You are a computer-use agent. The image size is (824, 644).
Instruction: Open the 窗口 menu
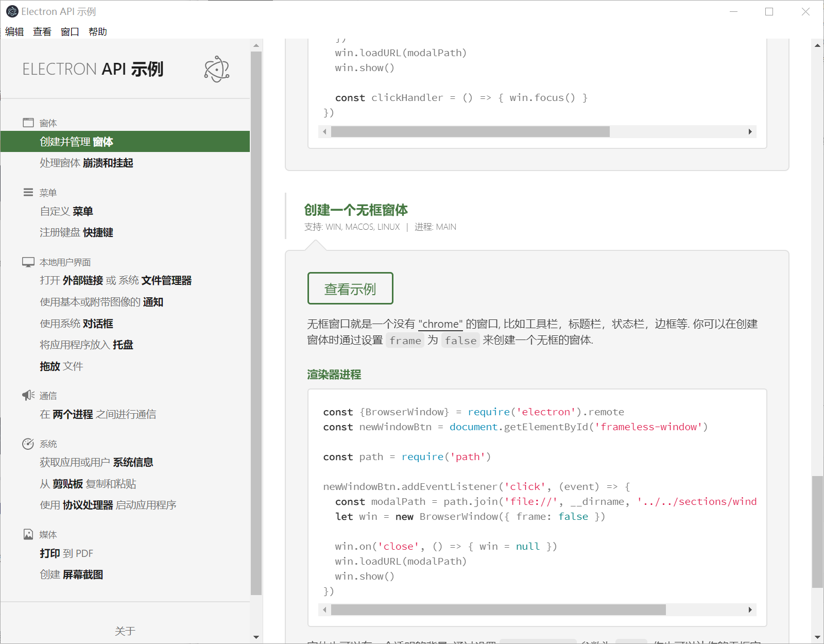tap(70, 31)
